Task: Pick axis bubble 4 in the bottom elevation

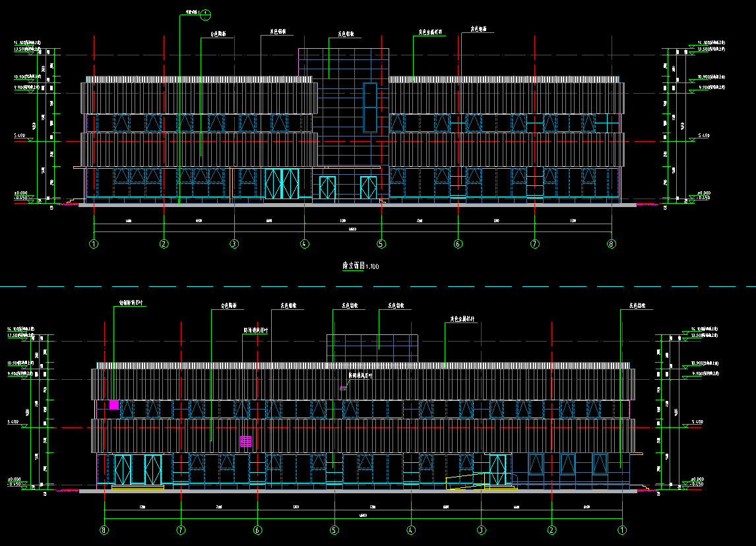Action: tap(411, 530)
